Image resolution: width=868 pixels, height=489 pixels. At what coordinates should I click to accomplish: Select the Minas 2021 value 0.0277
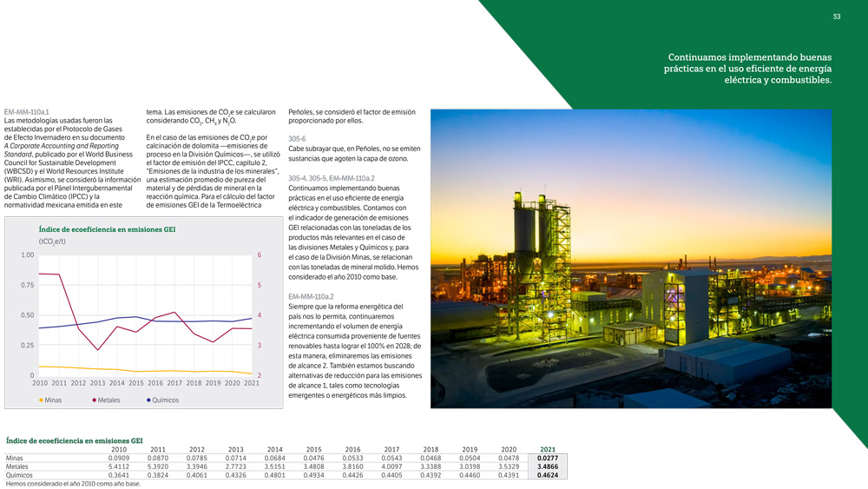pyautogui.click(x=548, y=458)
